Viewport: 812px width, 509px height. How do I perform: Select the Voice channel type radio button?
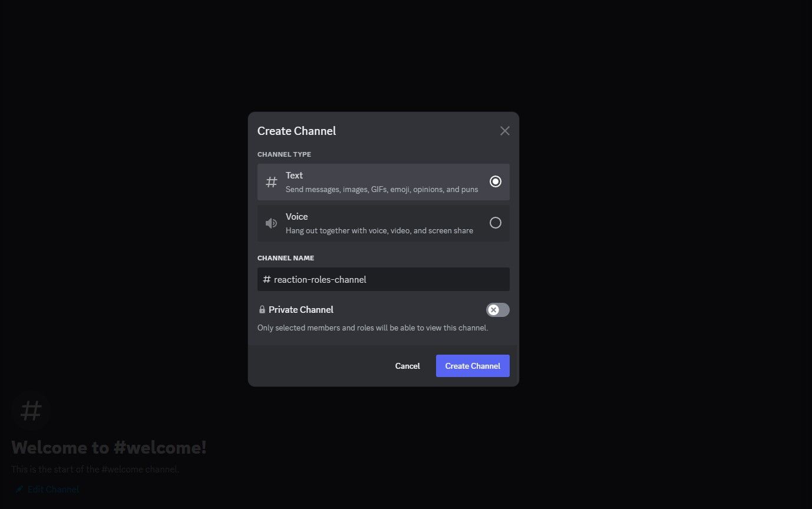496,223
